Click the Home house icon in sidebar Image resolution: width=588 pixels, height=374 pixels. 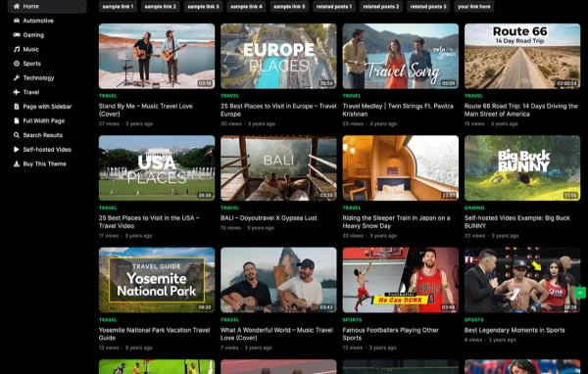tap(17, 6)
